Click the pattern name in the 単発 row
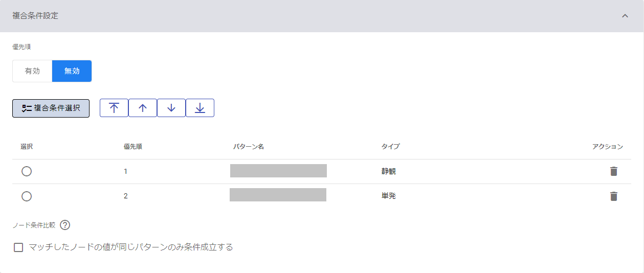This screenshot has height=273, width=644. tap(278, 195)
